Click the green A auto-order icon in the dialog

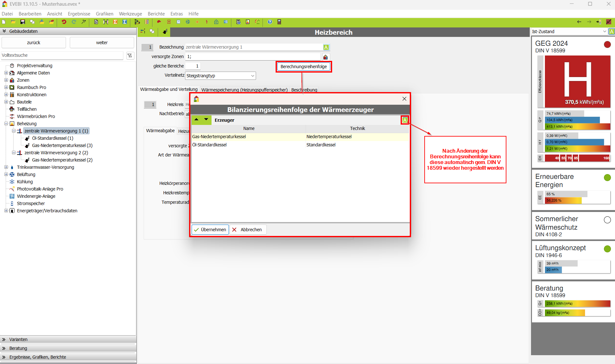click(405, 120)
